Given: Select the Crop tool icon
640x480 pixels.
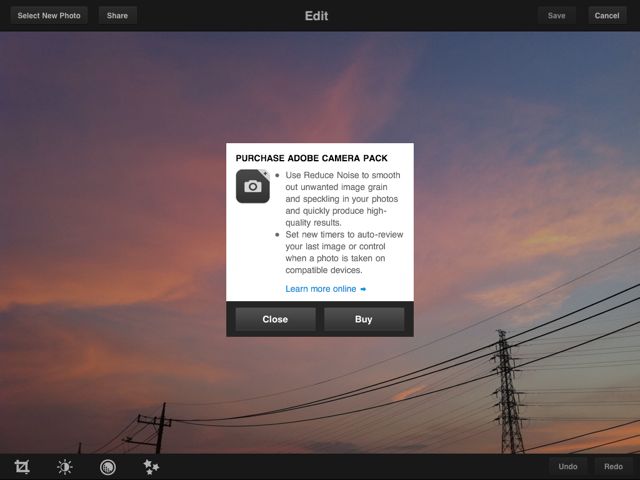Looking at the screenshot, I should pyautogui.click(x=22, y=467).
